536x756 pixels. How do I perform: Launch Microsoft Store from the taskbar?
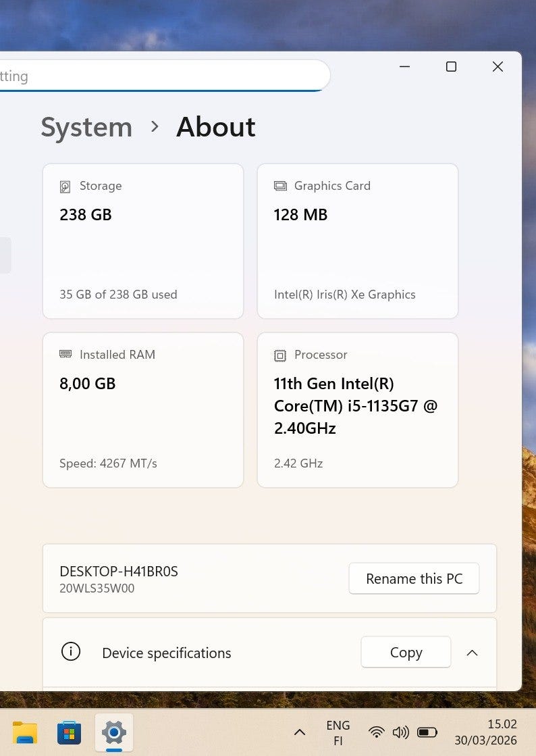coord(69,732)
